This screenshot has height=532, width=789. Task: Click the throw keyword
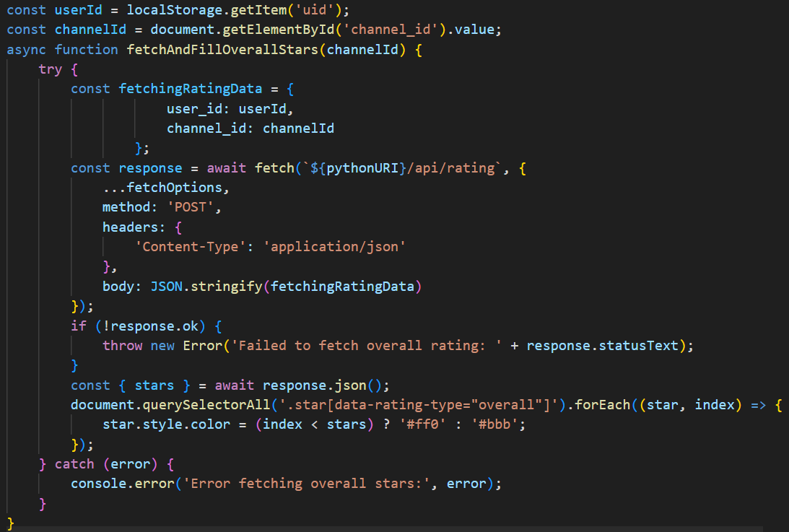[122, 345]
